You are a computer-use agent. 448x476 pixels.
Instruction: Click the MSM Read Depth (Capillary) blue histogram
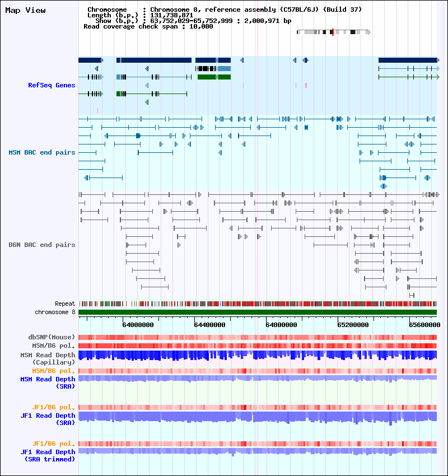[258, 356]
